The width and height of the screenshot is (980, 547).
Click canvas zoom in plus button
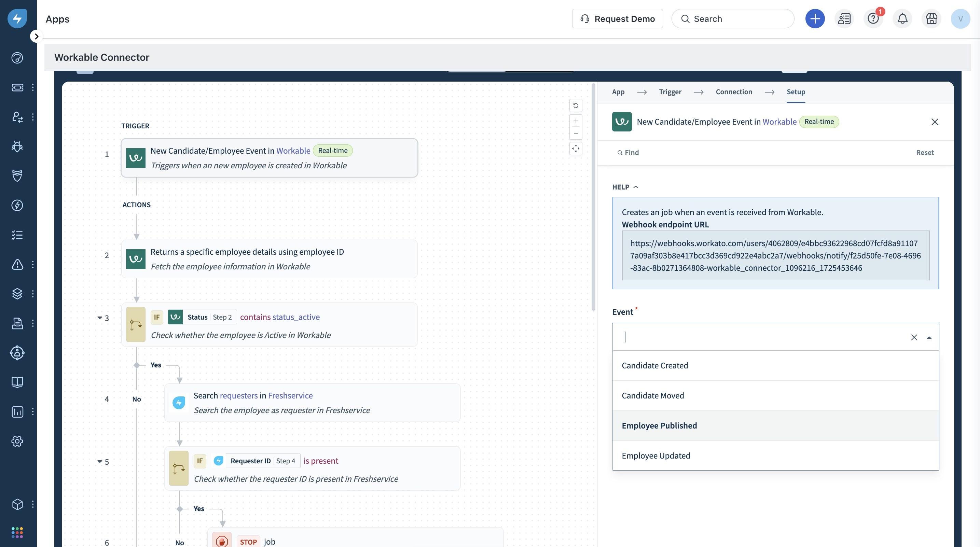pyautogui.click(x=576, y=121)
